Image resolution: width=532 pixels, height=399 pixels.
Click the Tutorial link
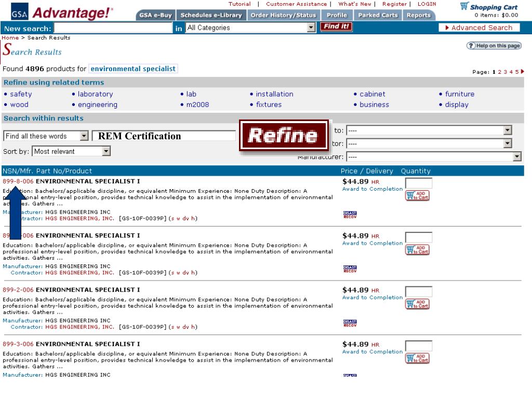coord(240,4)
